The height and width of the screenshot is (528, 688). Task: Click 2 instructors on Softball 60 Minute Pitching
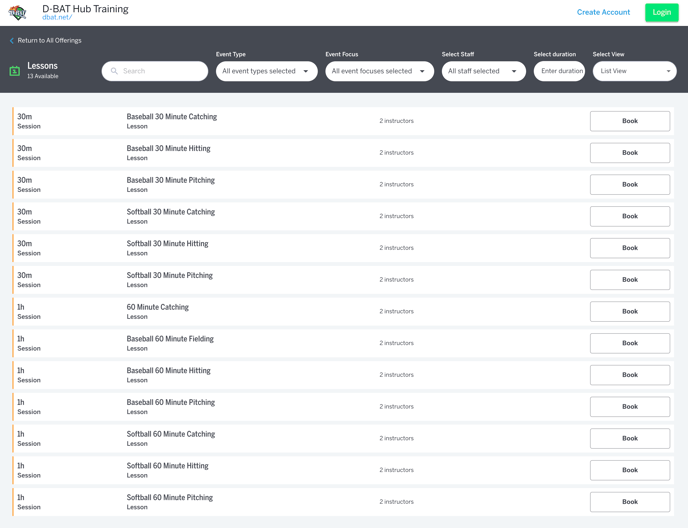pyautogui.click(x=396, y=502)
